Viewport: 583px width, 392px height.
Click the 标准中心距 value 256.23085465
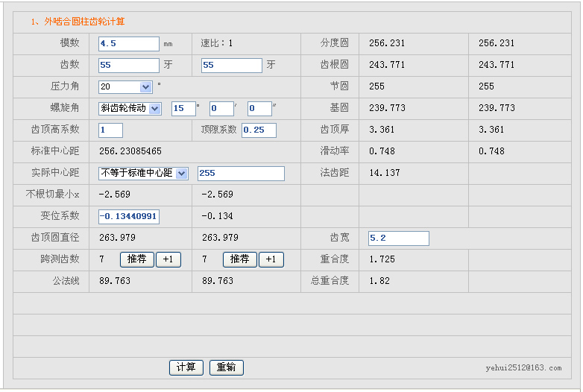coord(130,151)
